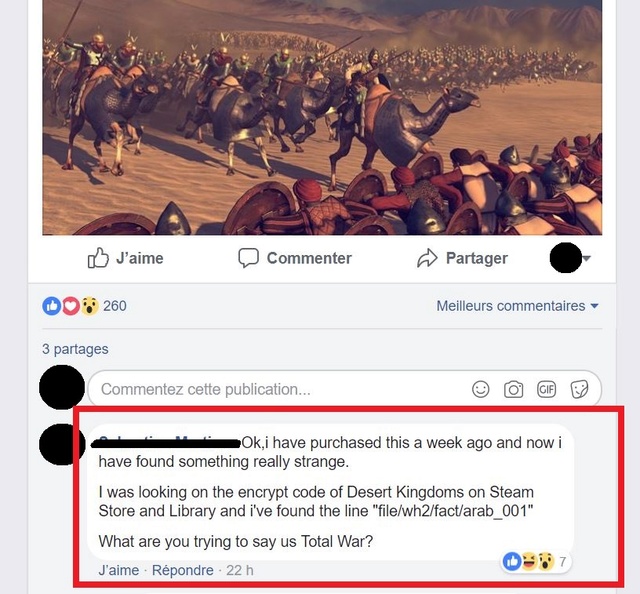Screen dimensions: 640x594
Task: Open the sticker picker icon
Action: click(579, 389)
